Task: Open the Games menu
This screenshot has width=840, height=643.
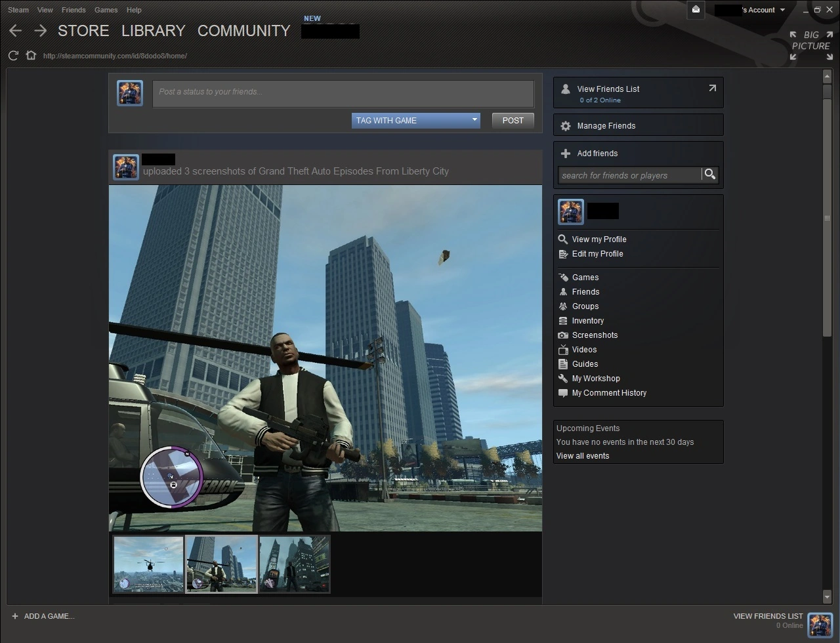Action: (x=106, y=10)
